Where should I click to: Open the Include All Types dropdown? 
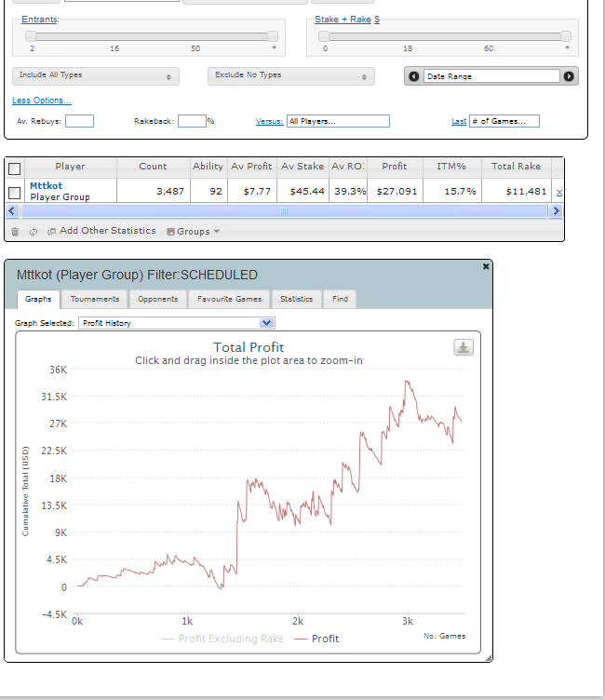[x=96, y=76]
